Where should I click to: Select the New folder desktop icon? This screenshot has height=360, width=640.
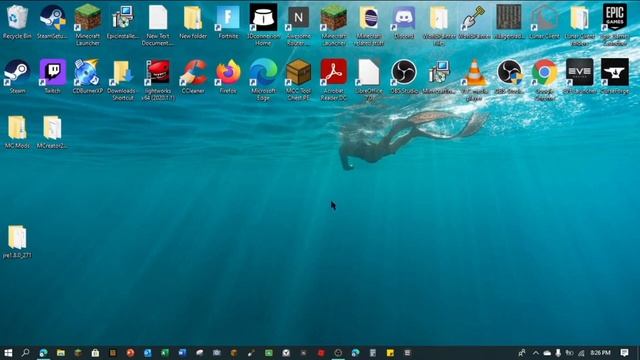pos(193,18)
